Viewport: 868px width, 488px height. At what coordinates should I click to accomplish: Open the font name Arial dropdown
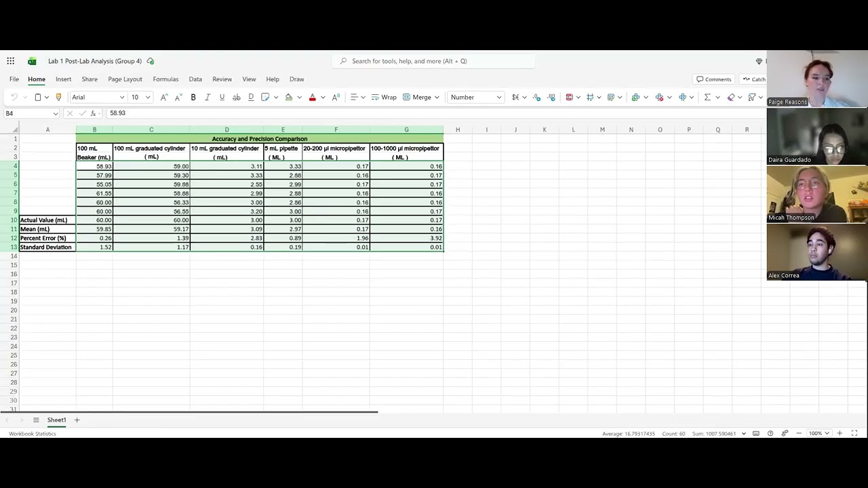click(122, 98)
